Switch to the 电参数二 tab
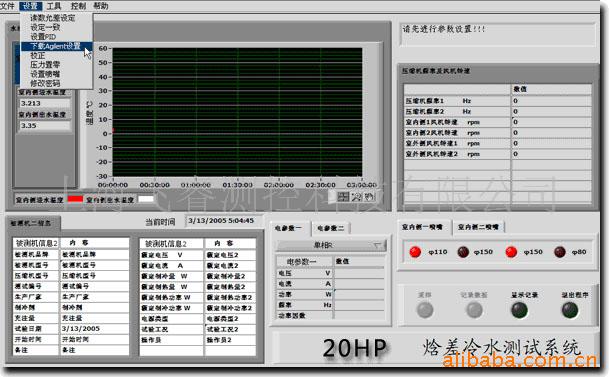610x377 pixels. 330,228
